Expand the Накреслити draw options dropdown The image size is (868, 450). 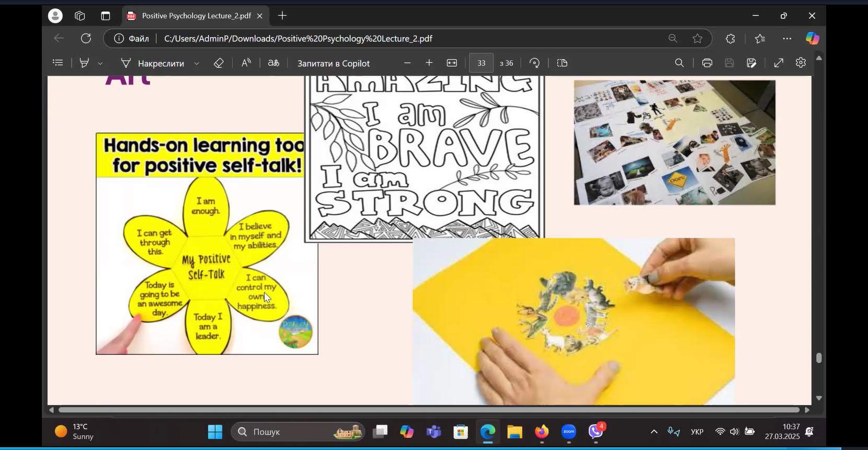click(x=197, y=63)
